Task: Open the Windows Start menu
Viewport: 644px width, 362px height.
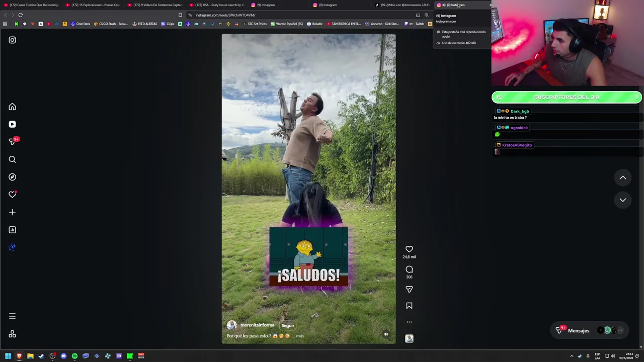Action: pos(8,356)
